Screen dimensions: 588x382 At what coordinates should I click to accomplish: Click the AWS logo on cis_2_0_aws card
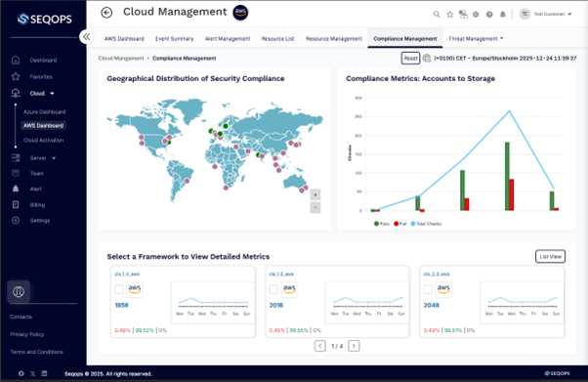(x=443, y=289)
